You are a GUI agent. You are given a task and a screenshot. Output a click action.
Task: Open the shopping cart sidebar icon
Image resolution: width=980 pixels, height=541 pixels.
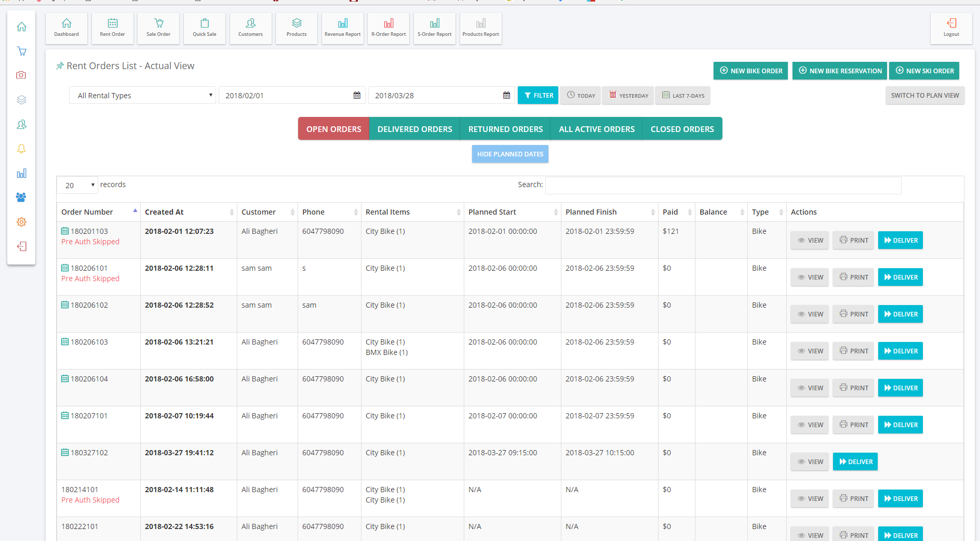click(21, 51)
